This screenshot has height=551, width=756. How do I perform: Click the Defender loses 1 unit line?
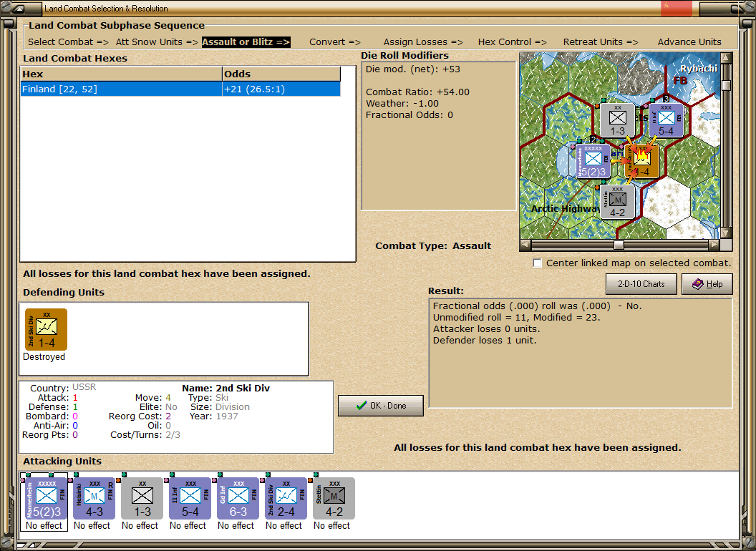point(485,341)
